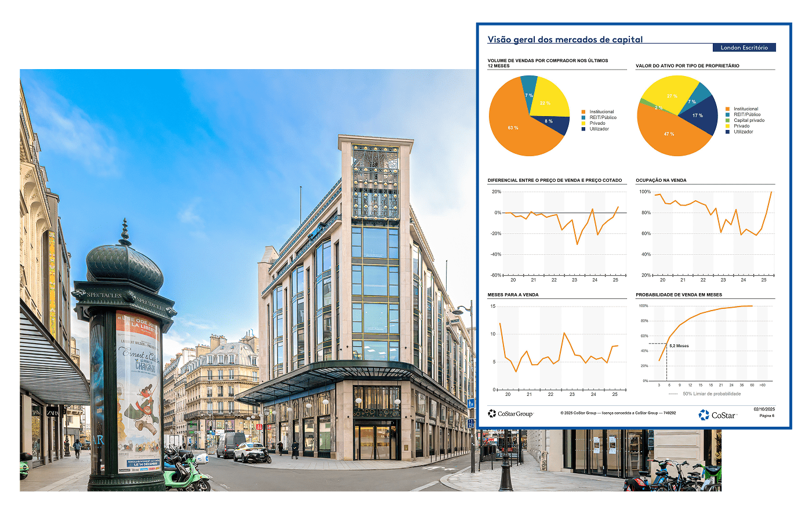Screen dimensions: 812x519
Task: Click the 02/10/2025 report date
Action: (x=764, y=409)
